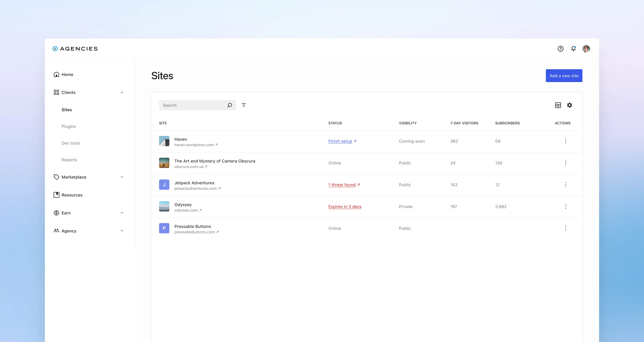
Task: Open notifications via the bell icon
Action: 573,49
